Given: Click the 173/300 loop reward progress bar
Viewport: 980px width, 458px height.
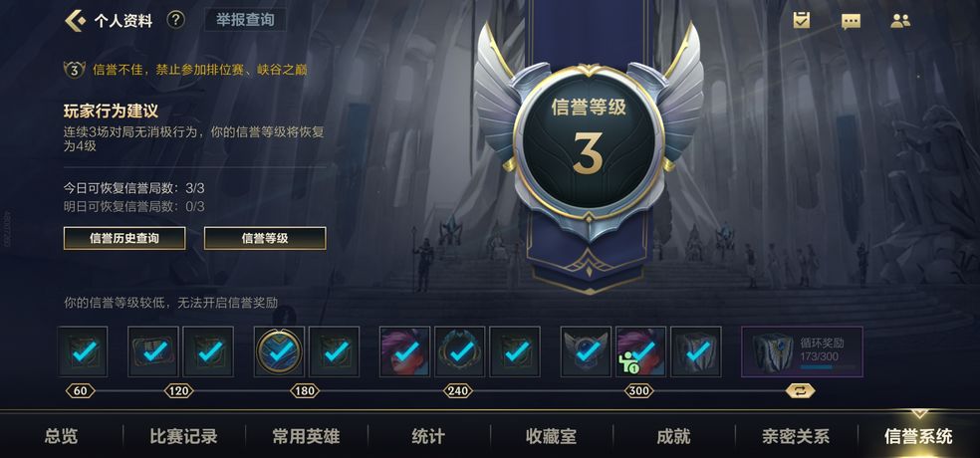Looking at the screenshot, I should (x=829, y=366).
